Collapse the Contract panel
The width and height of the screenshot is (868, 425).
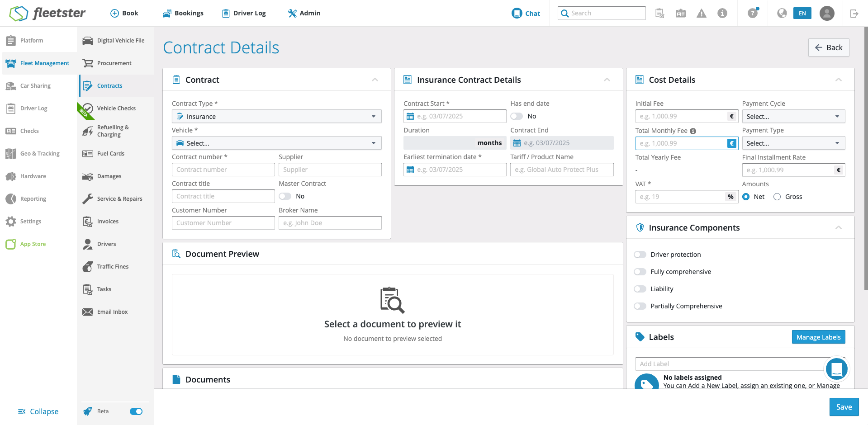[375, 80]
